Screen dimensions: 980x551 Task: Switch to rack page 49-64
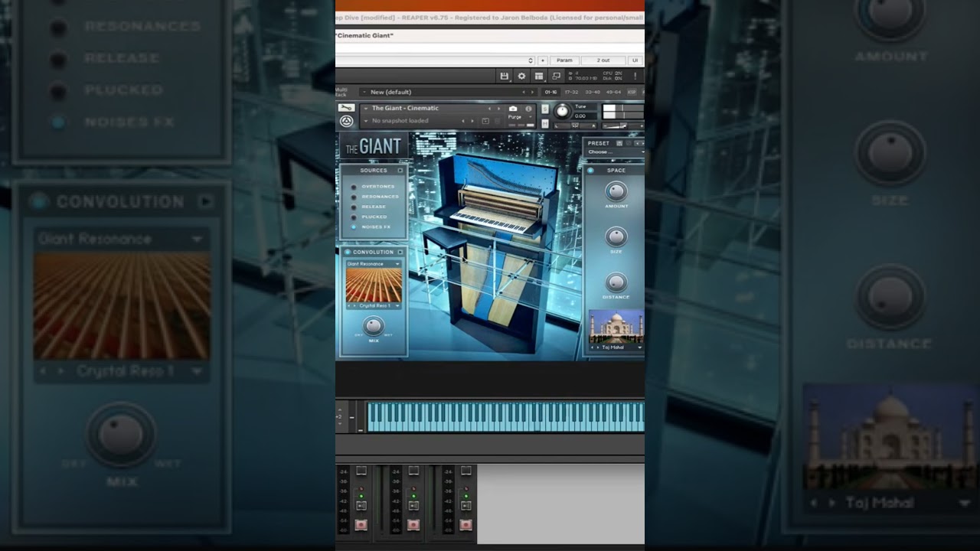point(614,92)
